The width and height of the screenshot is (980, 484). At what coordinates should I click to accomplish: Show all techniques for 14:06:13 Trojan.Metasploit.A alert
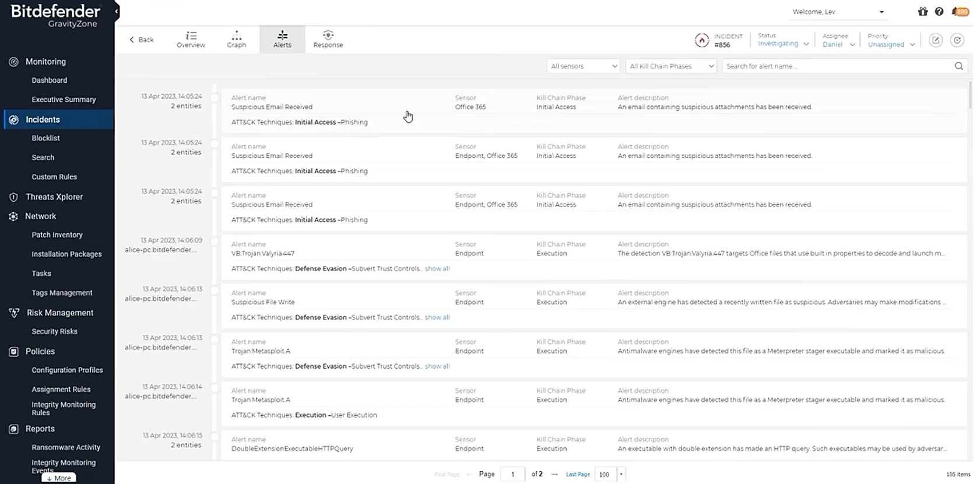point(437,367)
